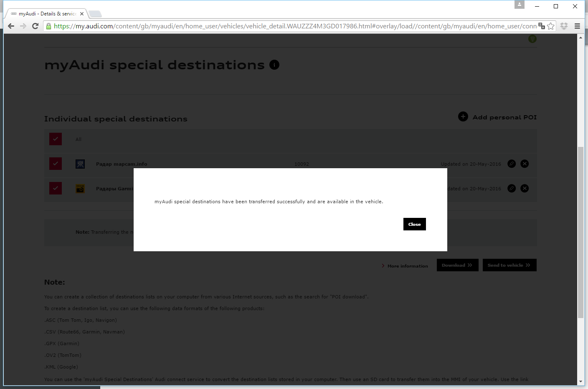This screenshot has width=588, height=389.
Task: Click the page vertical scrollbar thumb
Action: (x=580, y=232)
